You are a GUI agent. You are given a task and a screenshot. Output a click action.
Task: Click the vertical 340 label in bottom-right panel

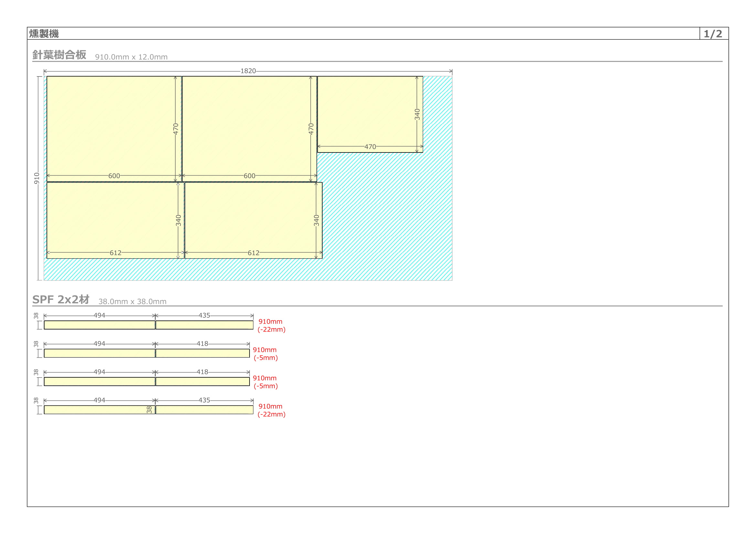coord(316,220)
